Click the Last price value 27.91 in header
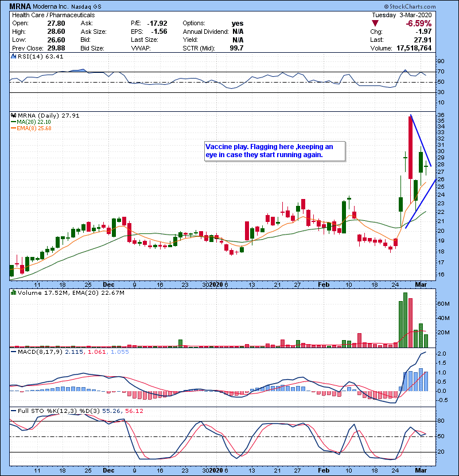 coord(423,40)
